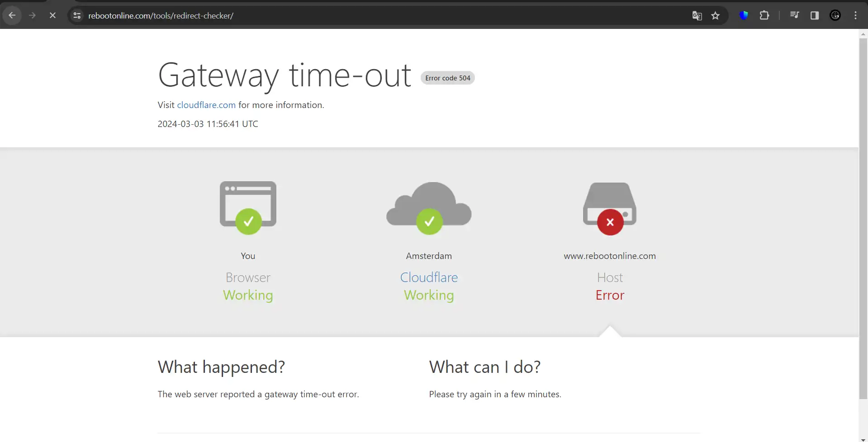Click the Cloudflare cloud status icon

[x=429, y=208]
